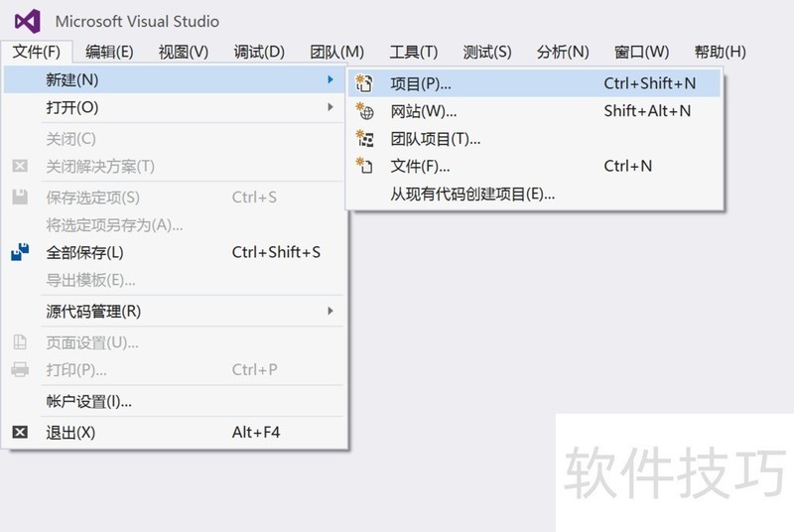Open the 分析(N) menu
794x532 pixels.
[x=563, y=52]
